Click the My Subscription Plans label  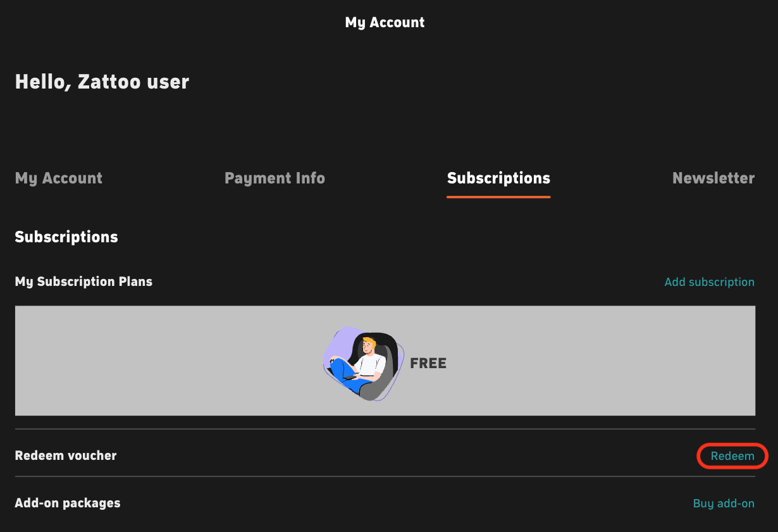point(83,282)
